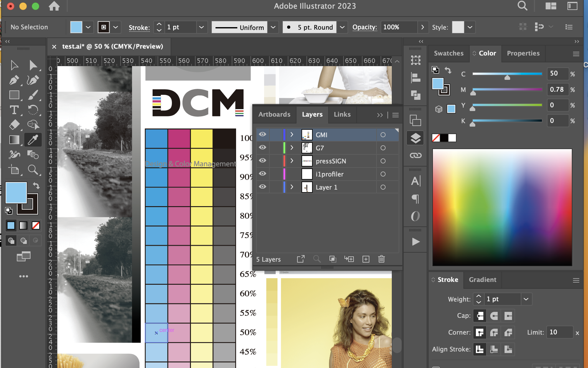Screen dimensions: 588x368
Task: Select the Artboard tool
Action: (14, 170)
